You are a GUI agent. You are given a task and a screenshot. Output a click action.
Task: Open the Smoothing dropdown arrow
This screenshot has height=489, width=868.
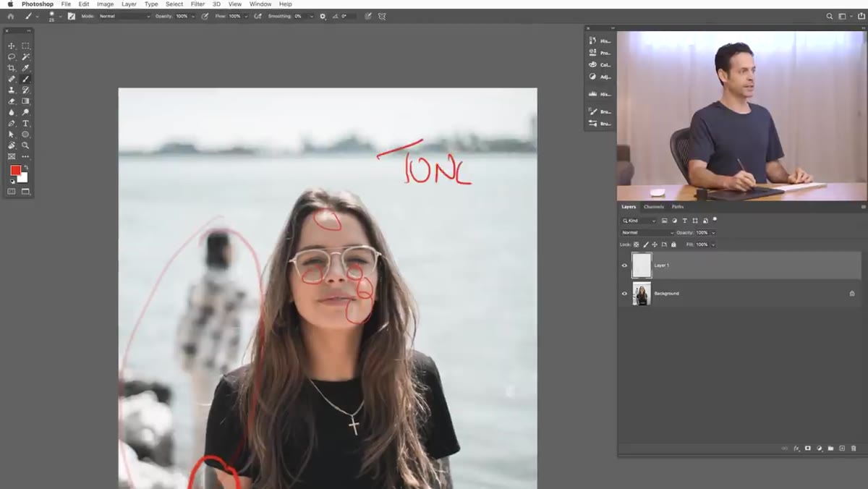point(312,16)
